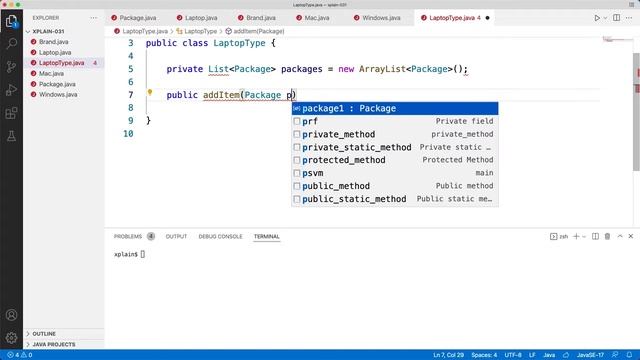Open the Problems panel tab
The height and width of the screenshot is (360, 640).
coord(133,236)
